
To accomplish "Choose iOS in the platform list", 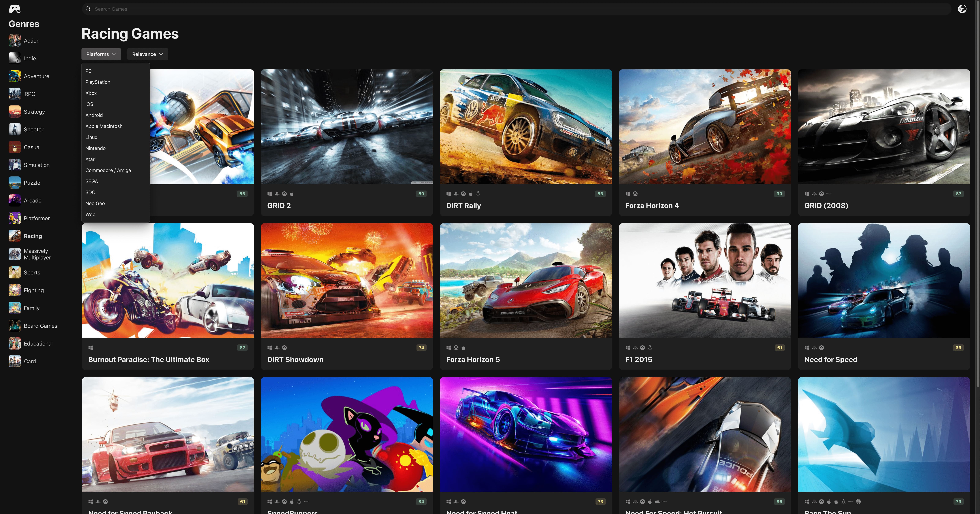I will pos(116,104).
